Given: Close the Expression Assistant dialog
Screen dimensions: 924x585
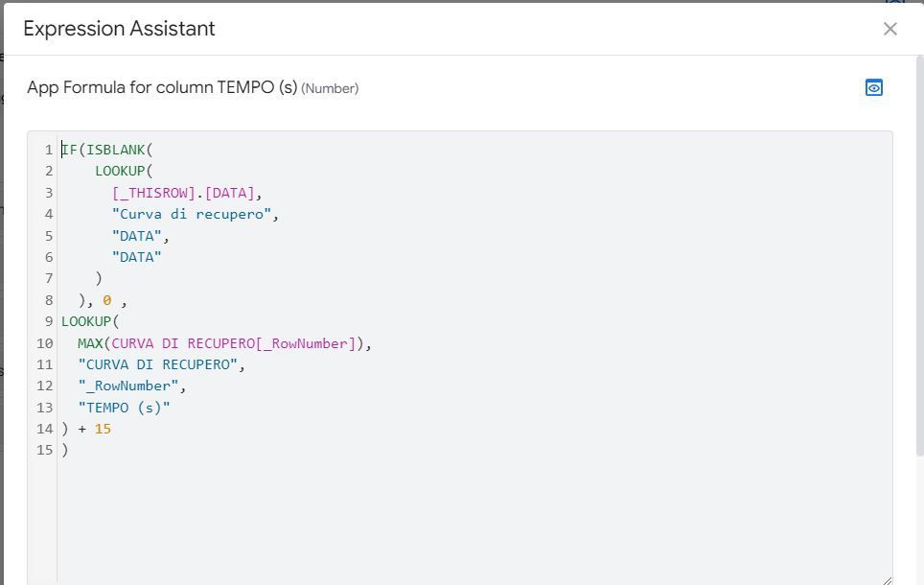Looking at the screenshot, I should [889, 29].
